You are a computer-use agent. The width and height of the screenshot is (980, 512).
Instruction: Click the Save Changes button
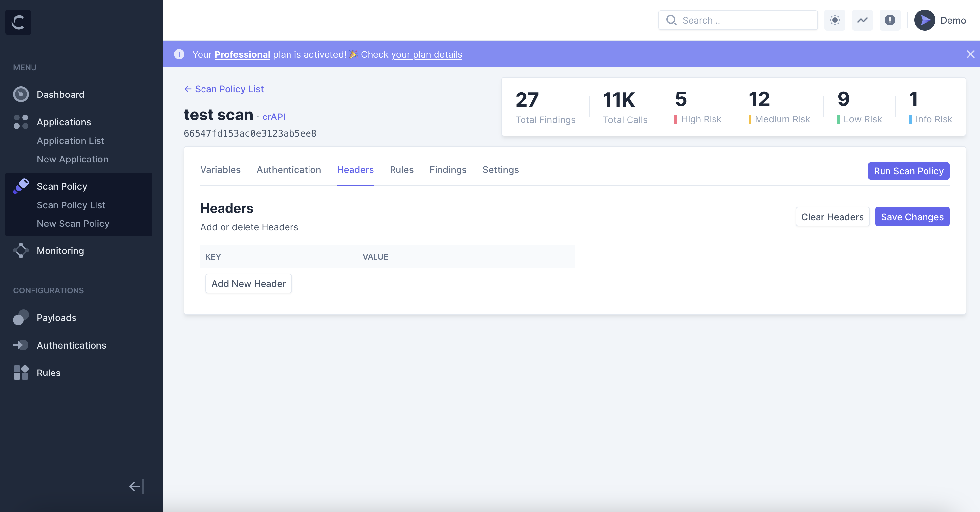point(912,217)
